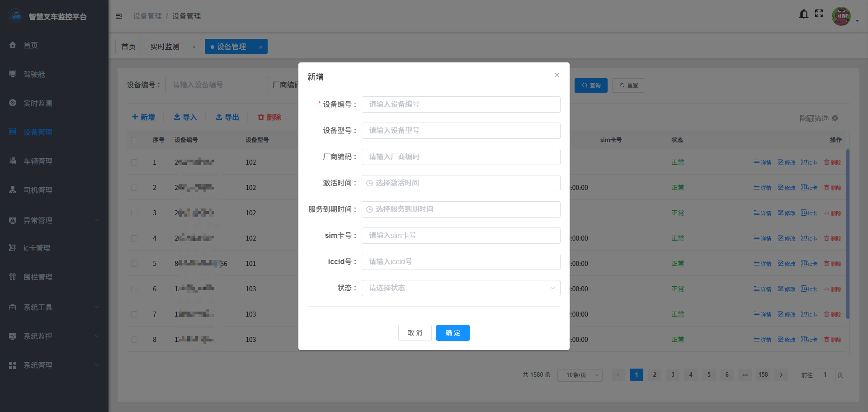
Task: Switch to the 实时监测 tab
Action: [x=164, y=46]
